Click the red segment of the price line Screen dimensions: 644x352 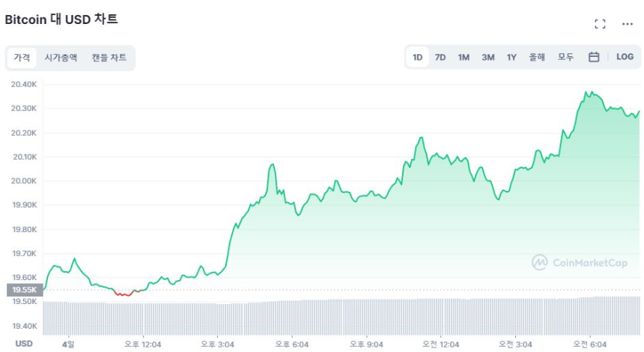[x=124, y=294]
